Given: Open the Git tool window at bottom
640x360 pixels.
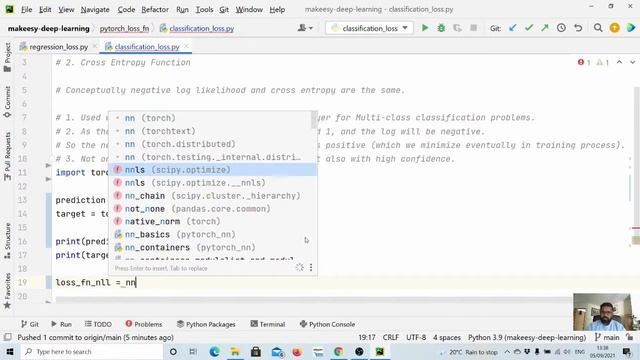Looking at the screenshot, I should (x=29, y=324).
